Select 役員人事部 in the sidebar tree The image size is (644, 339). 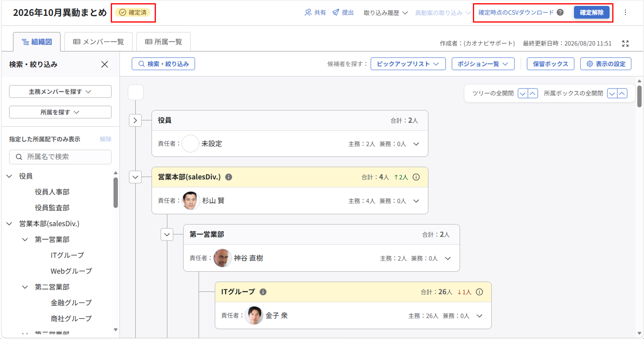(52, 192)
